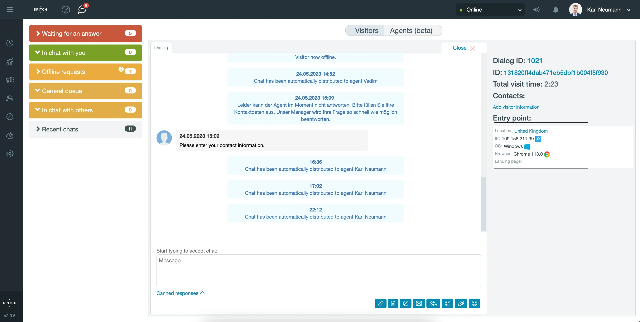Open the notifications bell
Viewport: 644px width, 322px height.
click(555, 9)
